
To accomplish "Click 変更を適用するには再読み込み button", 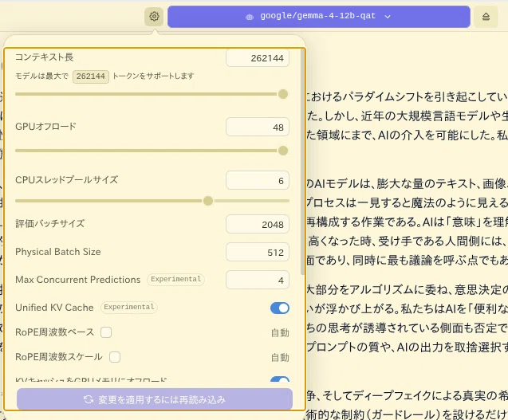I will click(155, 399).
